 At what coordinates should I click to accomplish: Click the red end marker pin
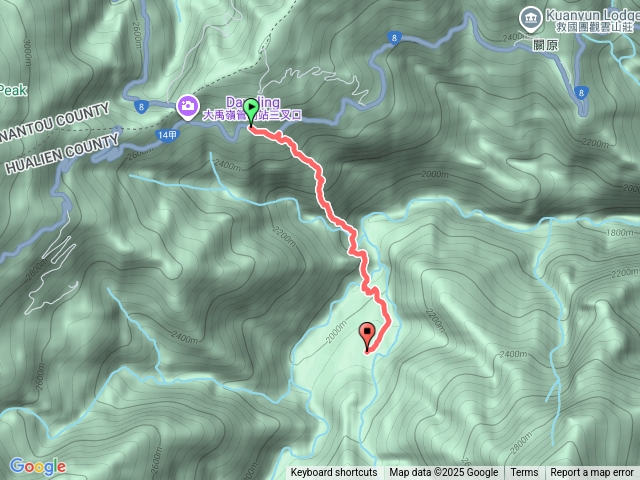click(368, 337)
